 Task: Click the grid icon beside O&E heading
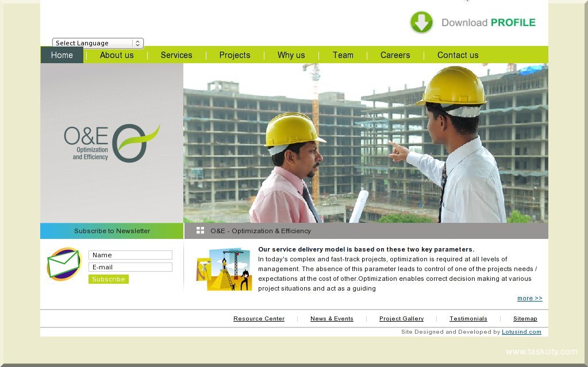[x=200, y=230]
